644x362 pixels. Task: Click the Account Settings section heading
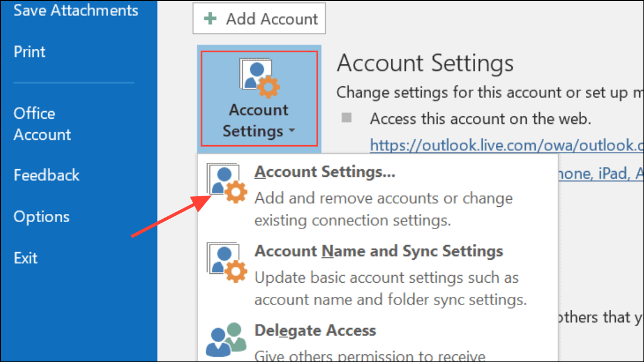pos(425,63)
